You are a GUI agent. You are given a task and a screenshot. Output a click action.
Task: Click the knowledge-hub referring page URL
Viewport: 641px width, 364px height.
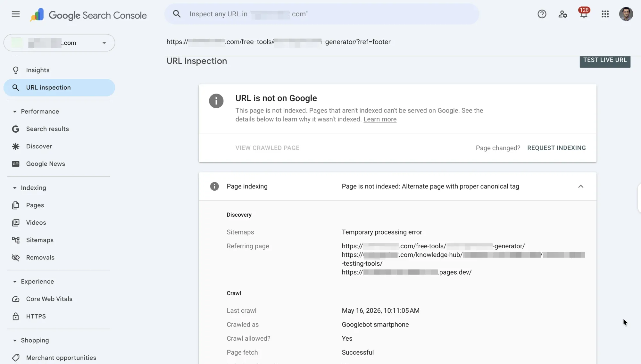[463, 259]
